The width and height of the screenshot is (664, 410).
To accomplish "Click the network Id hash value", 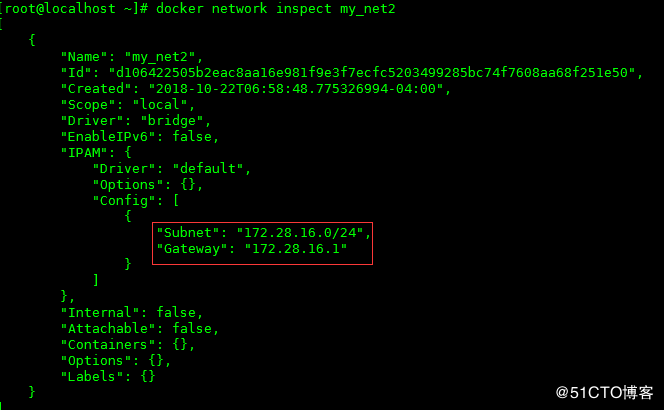I will [x=373, y=72].
